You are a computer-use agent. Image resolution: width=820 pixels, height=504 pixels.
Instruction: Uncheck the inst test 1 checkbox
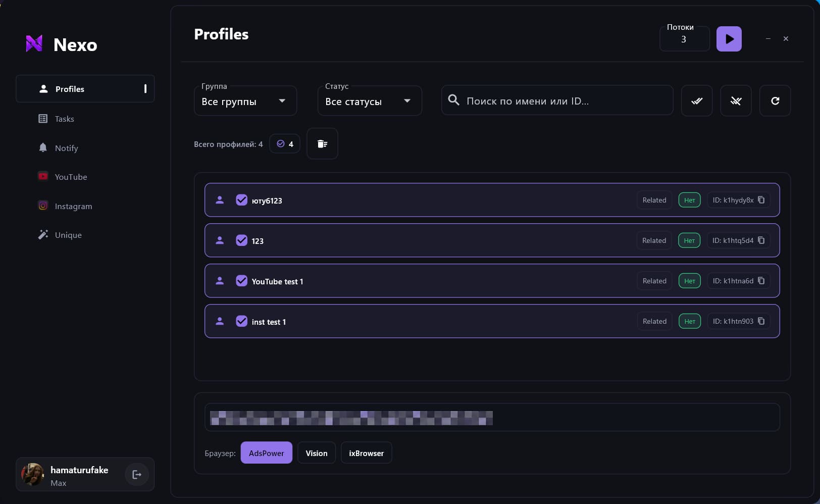241,321
